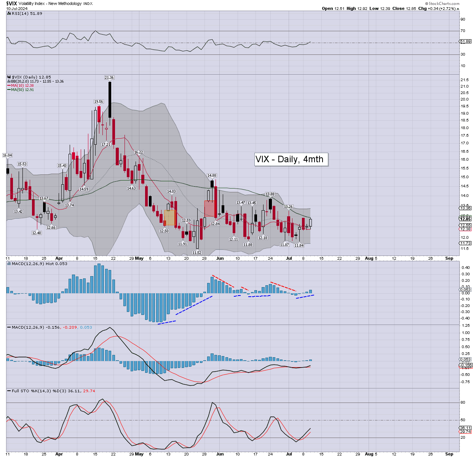Click the 12.85 current price axis tag
Viewport: 476px width, 457px height.
coord(465,219)
